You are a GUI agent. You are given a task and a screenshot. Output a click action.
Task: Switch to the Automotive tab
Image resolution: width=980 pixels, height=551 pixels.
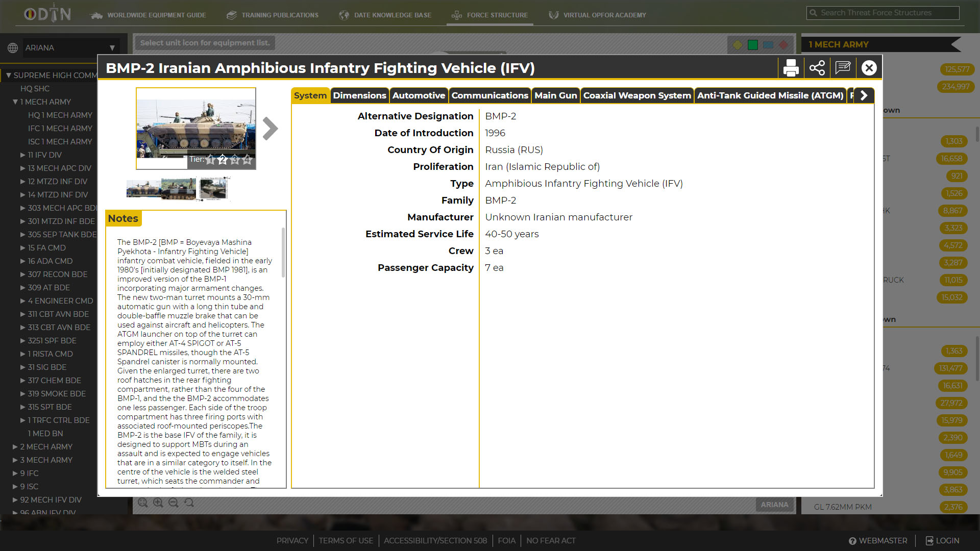point(419,95)
